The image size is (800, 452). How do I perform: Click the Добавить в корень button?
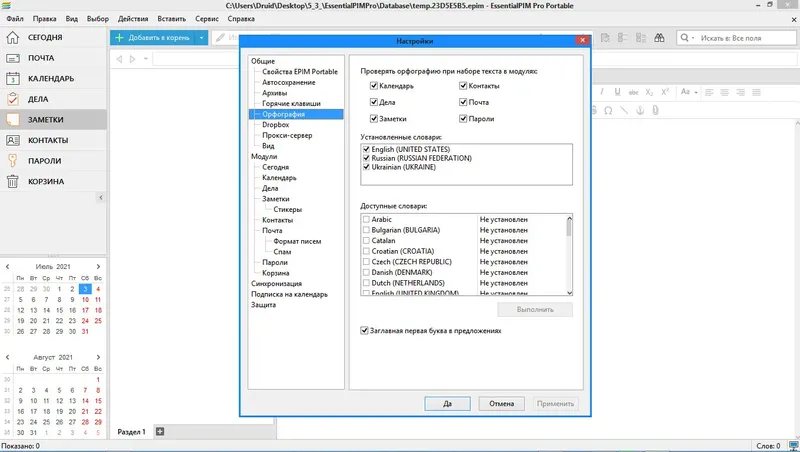pos(153,38)
